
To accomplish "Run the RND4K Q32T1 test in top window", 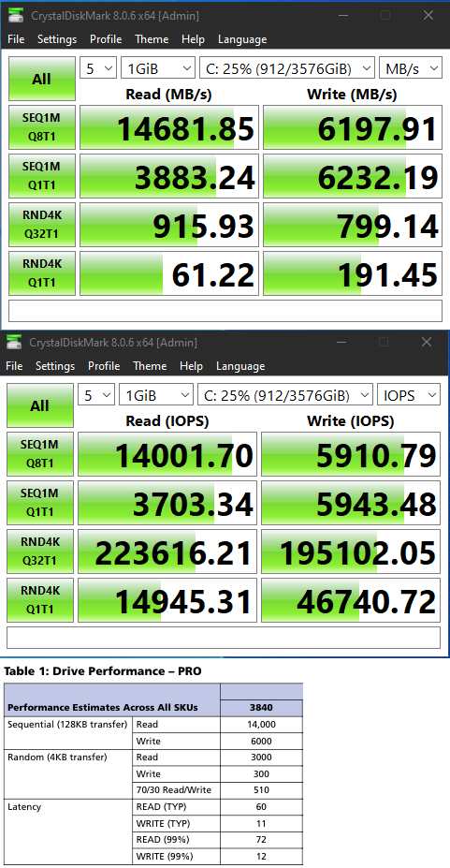I will pyautogui.click(x=41, y=225).
